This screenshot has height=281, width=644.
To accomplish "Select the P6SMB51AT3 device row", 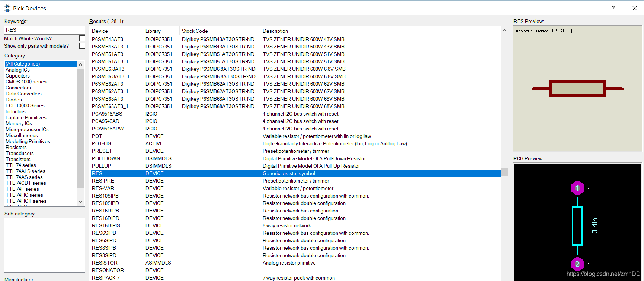I will click(296, 54).
